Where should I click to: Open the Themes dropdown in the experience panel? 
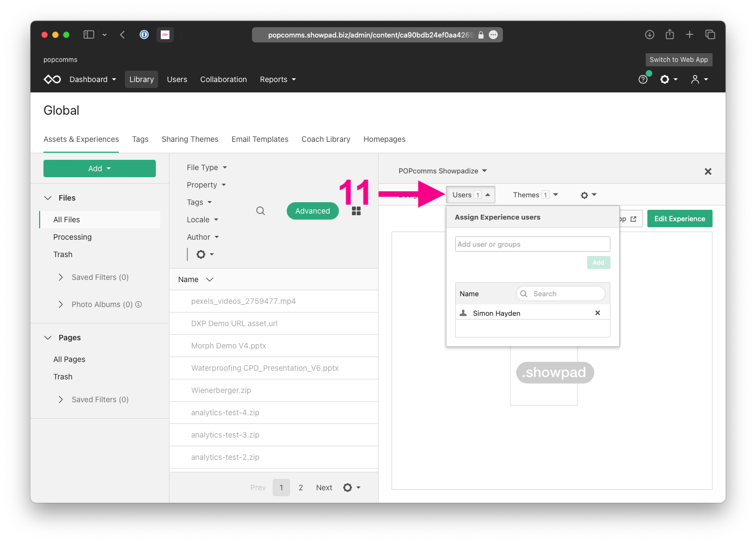coord(535,195)
